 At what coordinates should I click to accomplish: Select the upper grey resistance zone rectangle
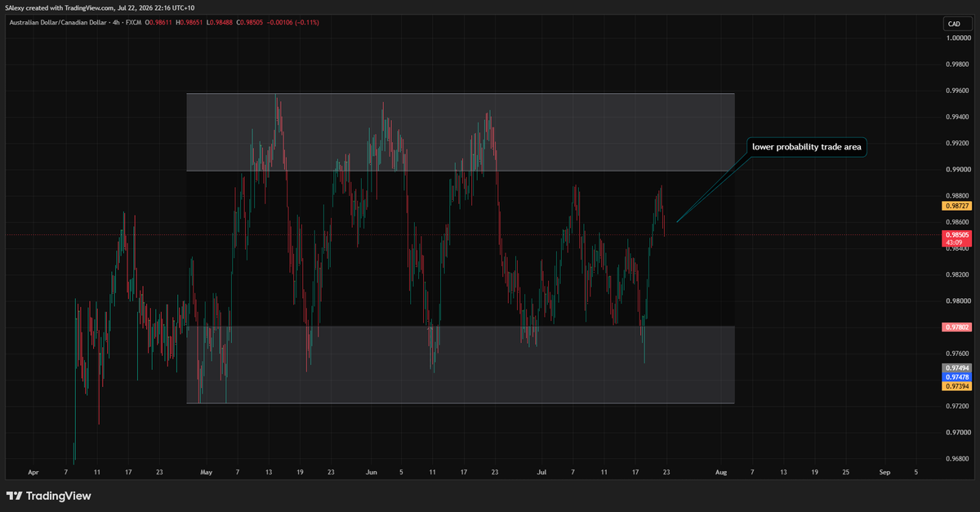click(x=461, y=132)
